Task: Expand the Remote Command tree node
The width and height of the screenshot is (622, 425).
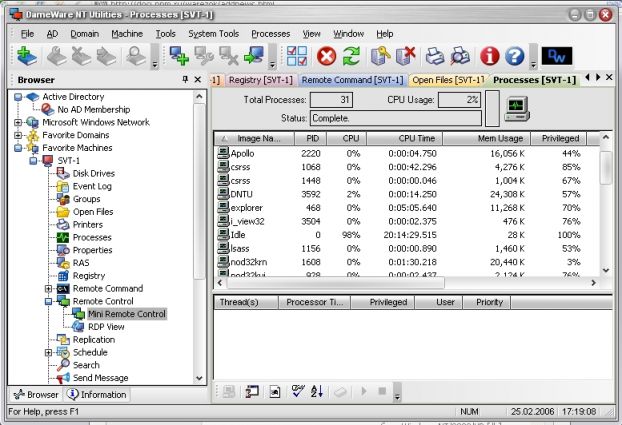Action: point(48,288)
